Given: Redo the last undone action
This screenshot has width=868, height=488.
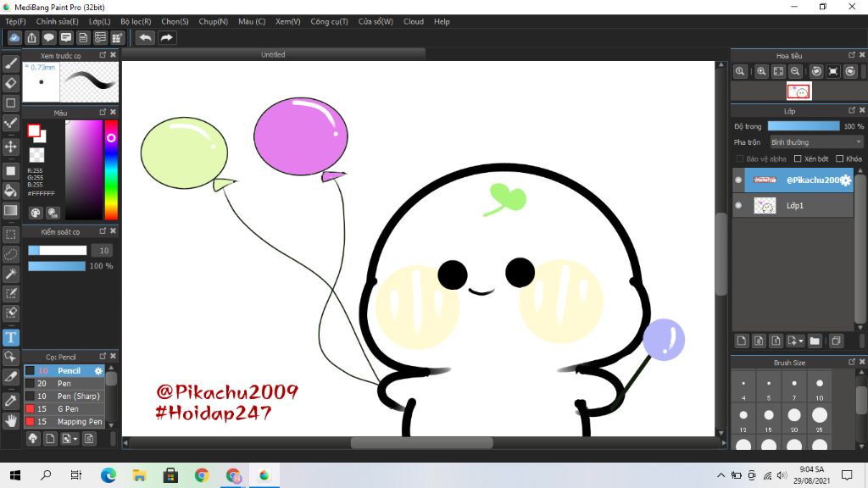Looking at the screenshot, I should click(166, 37).
